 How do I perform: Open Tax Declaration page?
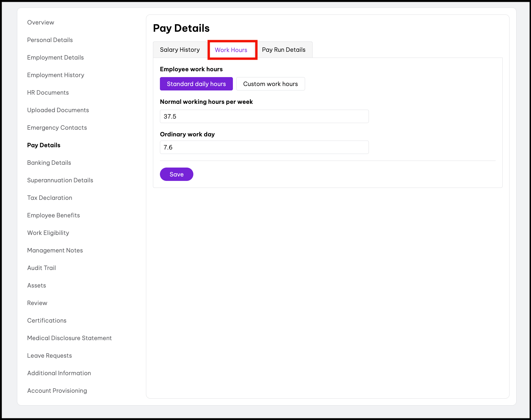pos(50,198)
